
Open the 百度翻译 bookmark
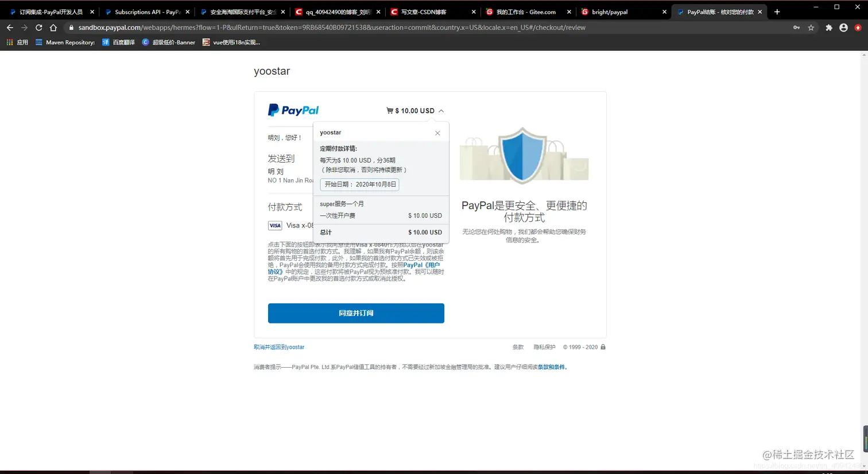(118, 43)
